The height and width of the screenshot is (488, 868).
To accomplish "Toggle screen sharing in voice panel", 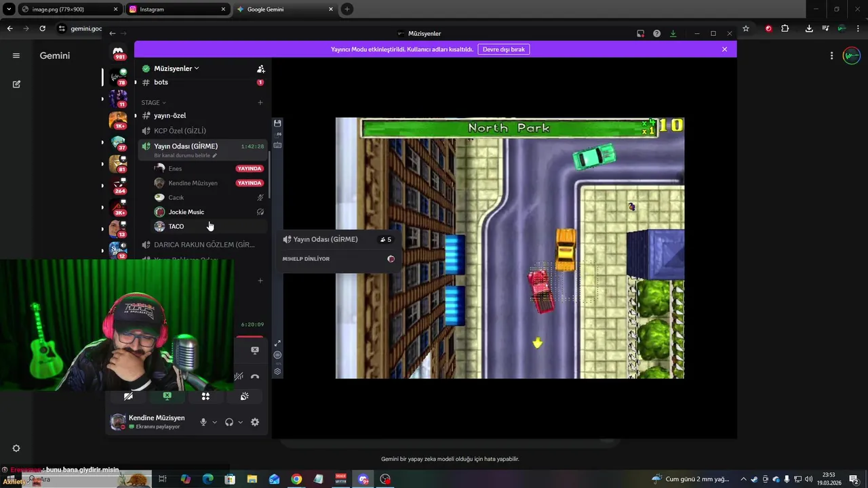I will pos(167,396).
